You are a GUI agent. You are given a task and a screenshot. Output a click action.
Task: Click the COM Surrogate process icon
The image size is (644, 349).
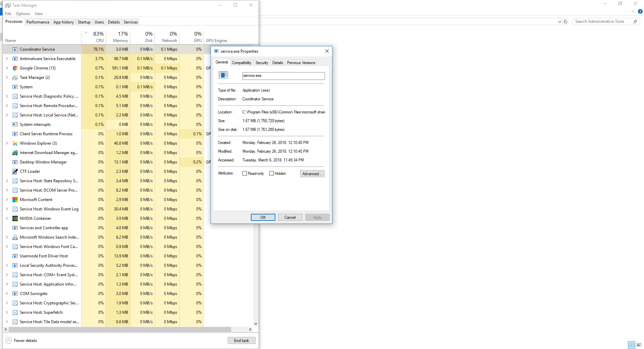click(15, 294)
